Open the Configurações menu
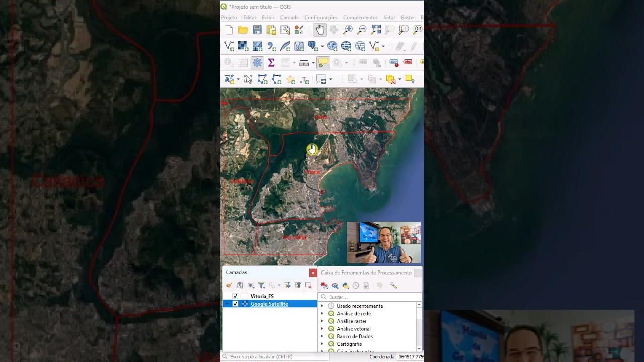Viewport: 644px width, 362px height. 321,18
